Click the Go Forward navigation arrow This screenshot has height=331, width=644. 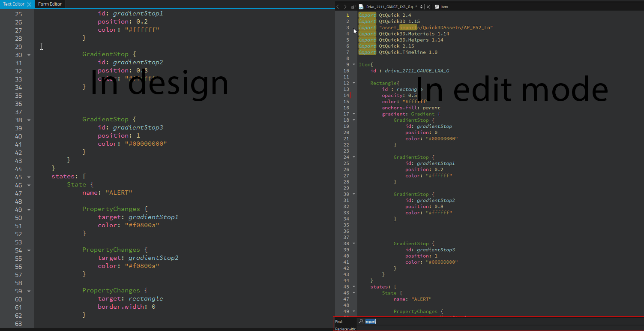click(345, 7)
